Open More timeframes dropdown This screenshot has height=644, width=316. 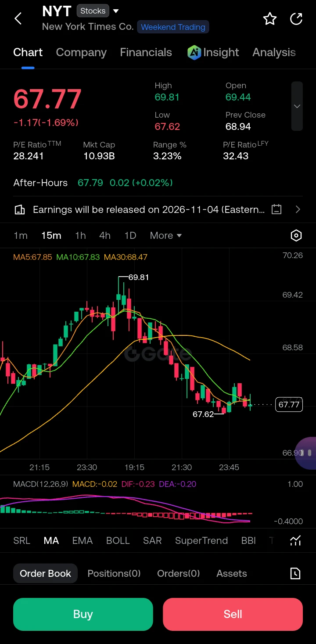[166, 236]
